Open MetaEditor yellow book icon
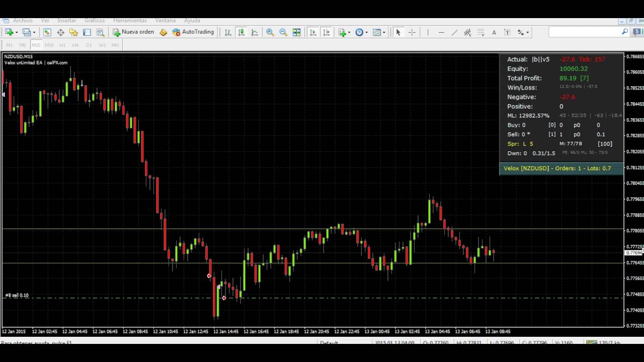644x362 pixels. point(163,32)
